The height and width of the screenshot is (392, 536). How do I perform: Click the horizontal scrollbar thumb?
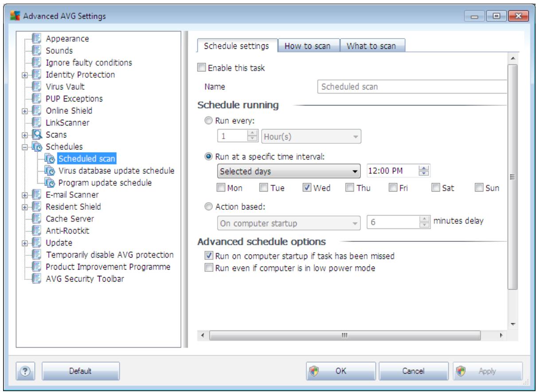pyautogui.click(x=344, y=334)
